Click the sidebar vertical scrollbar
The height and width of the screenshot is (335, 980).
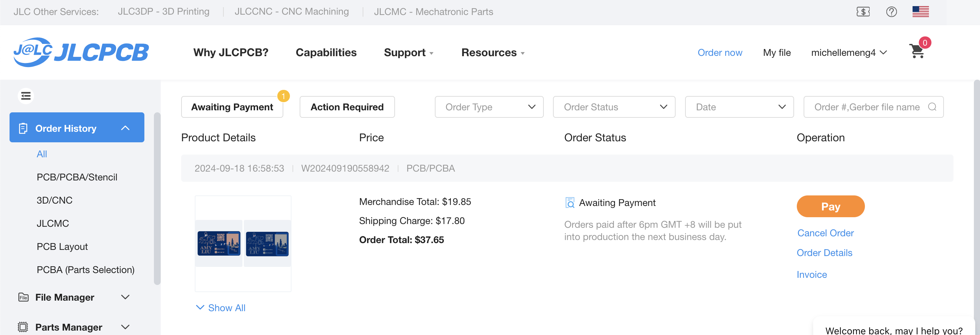(x=157, y=198)
